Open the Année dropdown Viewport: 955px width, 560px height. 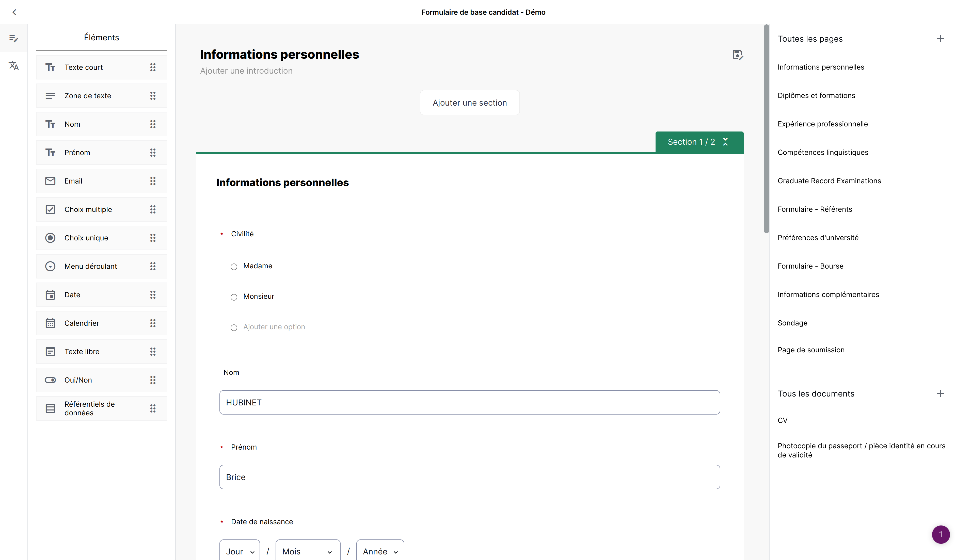tap(379, 551)
